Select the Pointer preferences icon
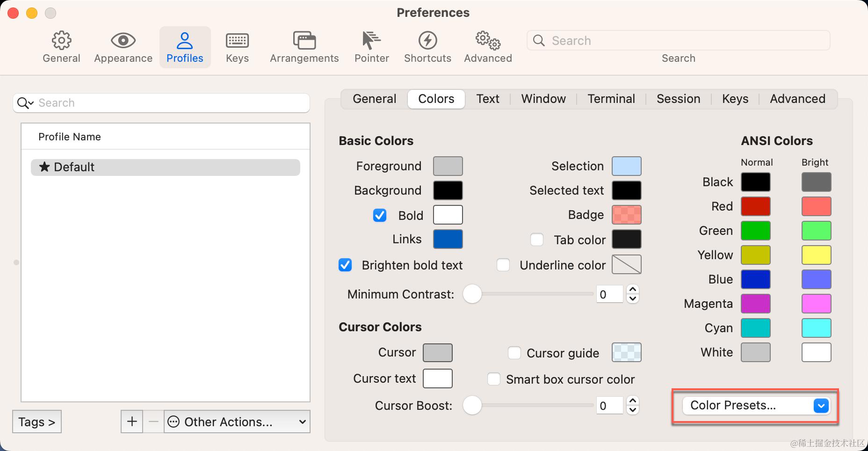This screenshot has height=451, width=868. 371,41
